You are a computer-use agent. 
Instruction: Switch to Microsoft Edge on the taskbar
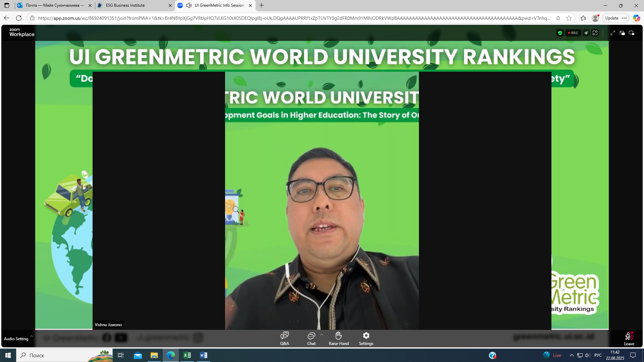coord(170,355)
